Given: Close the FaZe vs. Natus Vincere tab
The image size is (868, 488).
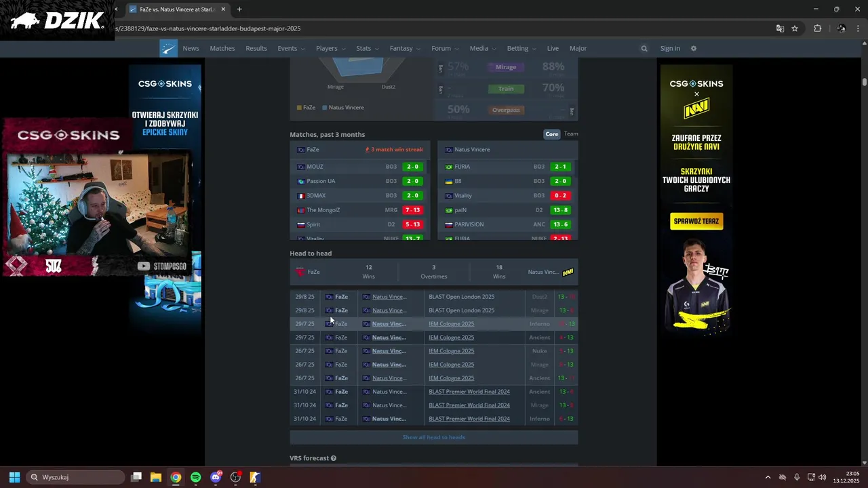Looking at the screenshot, I should pos(223,9).
